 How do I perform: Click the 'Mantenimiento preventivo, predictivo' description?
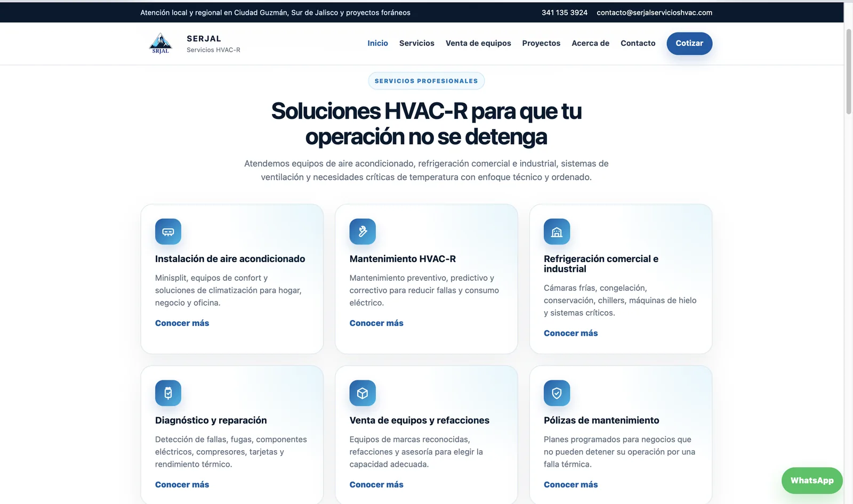424,290
